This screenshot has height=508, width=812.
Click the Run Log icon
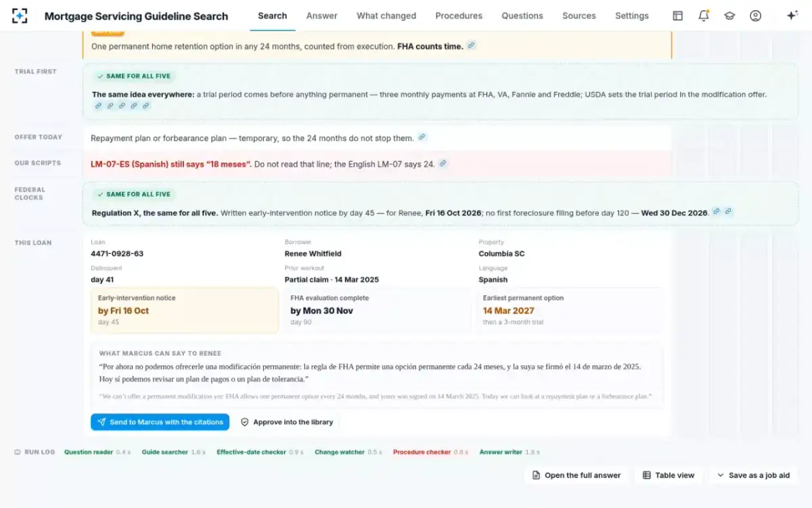point(18,452)
